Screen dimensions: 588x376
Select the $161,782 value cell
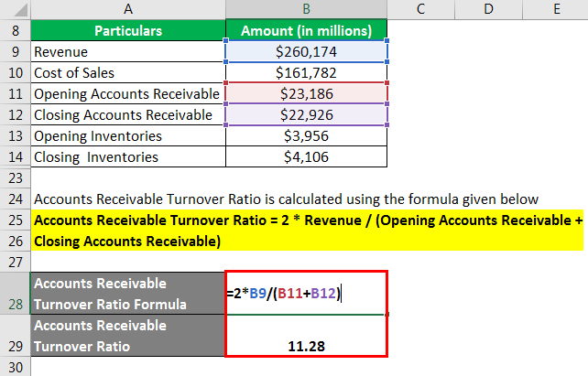pyautogui.click(x=307, y=72)
